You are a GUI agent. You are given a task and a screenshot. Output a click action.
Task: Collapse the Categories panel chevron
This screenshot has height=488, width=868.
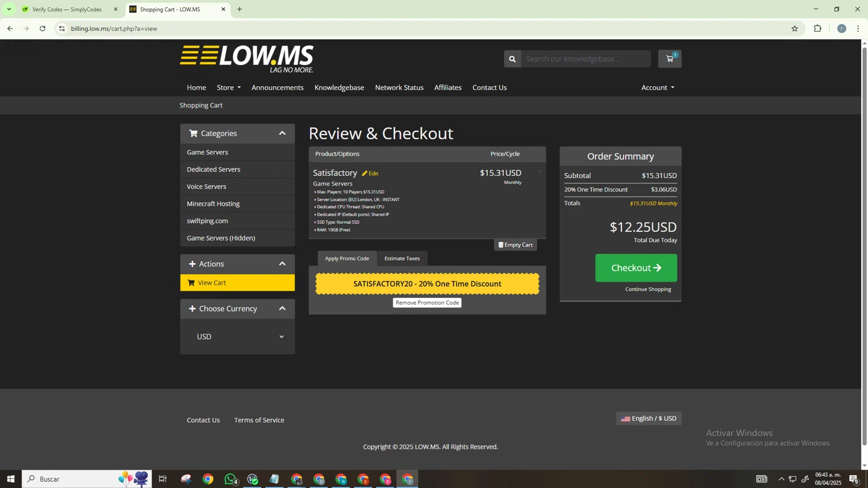(x=282, y=134)
